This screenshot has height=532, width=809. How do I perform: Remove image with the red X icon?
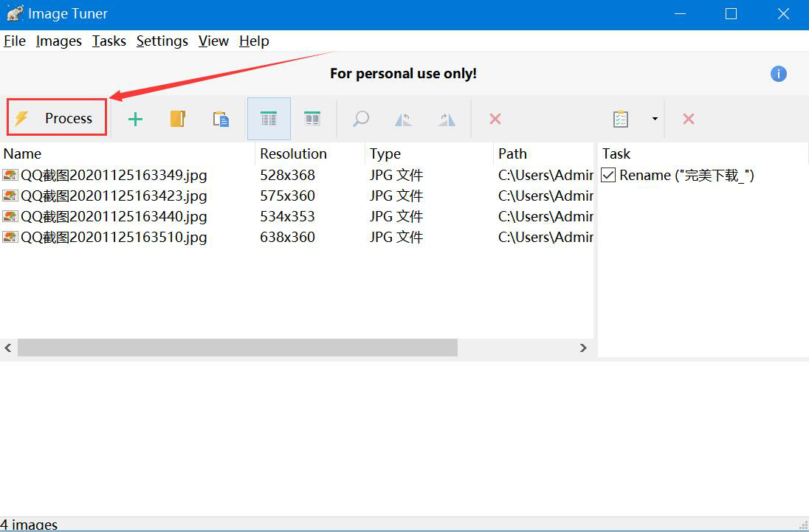(x=495, y=119)
